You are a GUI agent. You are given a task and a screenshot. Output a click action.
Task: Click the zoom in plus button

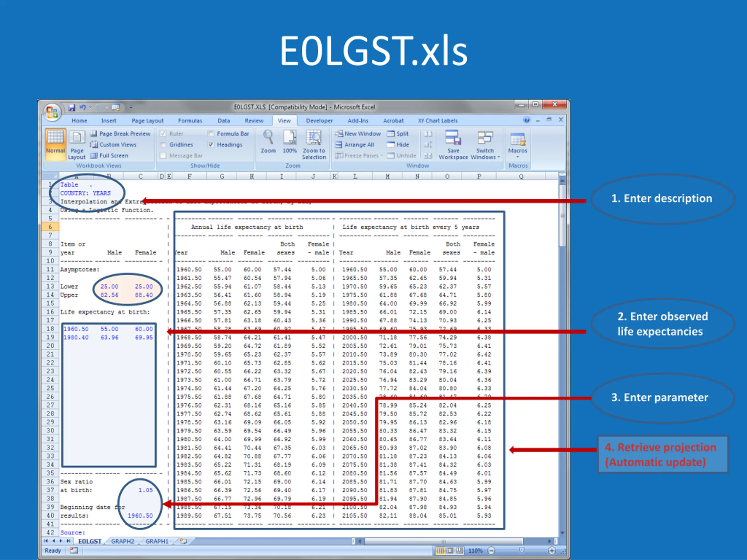[x=551, y=551]
